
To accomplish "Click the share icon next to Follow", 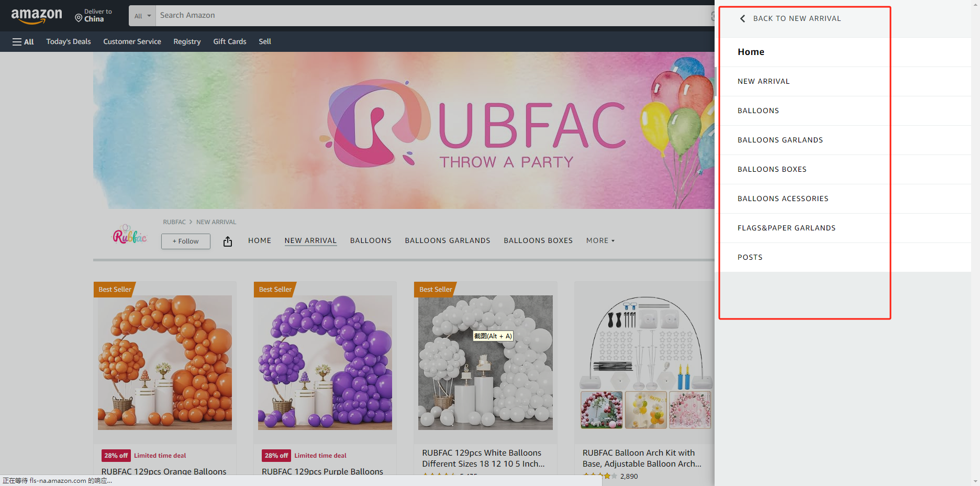I will pos(228,241).
